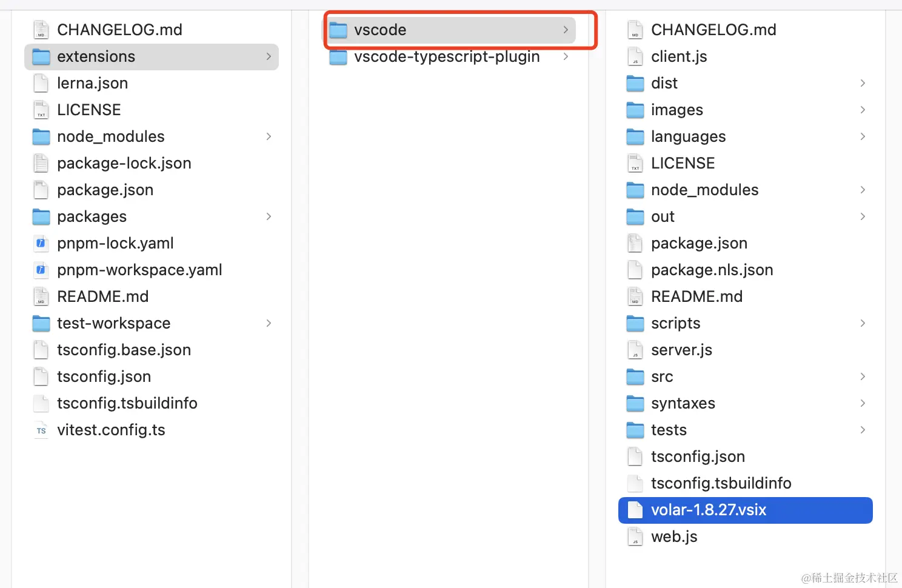This screenshot has width=902, height=588.
Task: Click the extensions folder icon
Action: tap(41, 57)
